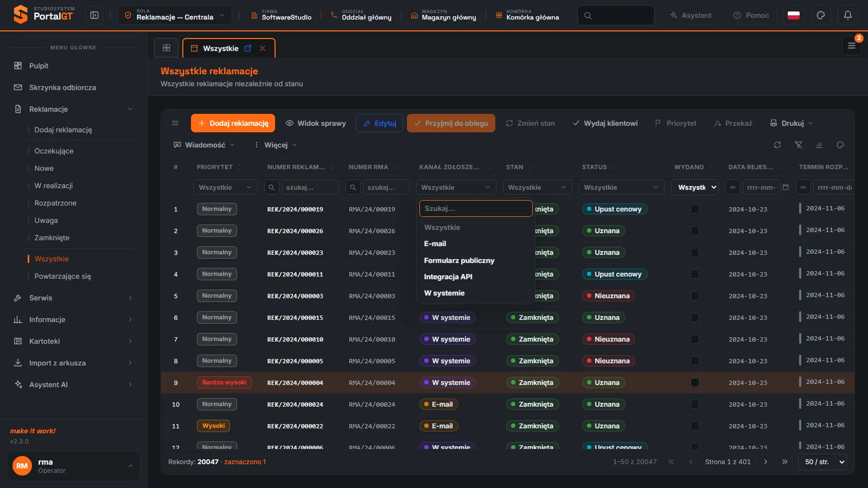The height and width of the screenshot is (488, 868).
Task: Expand Asystent AI sidebar section
Action: (74, 384)
